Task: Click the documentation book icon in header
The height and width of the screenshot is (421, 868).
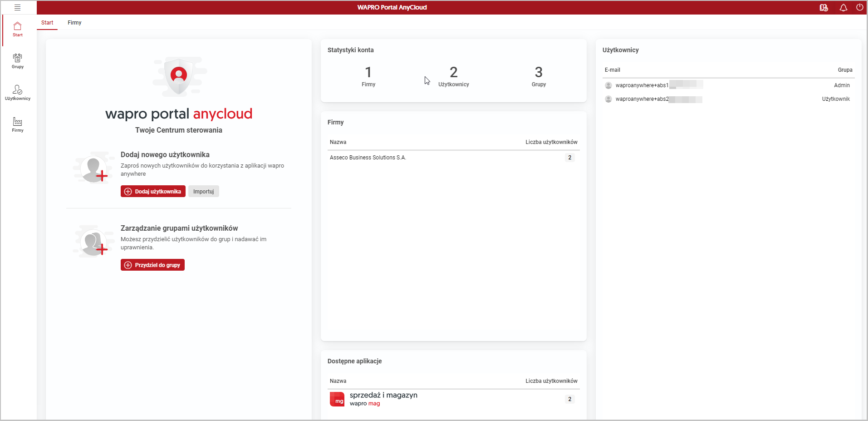Action: [824, 7]
